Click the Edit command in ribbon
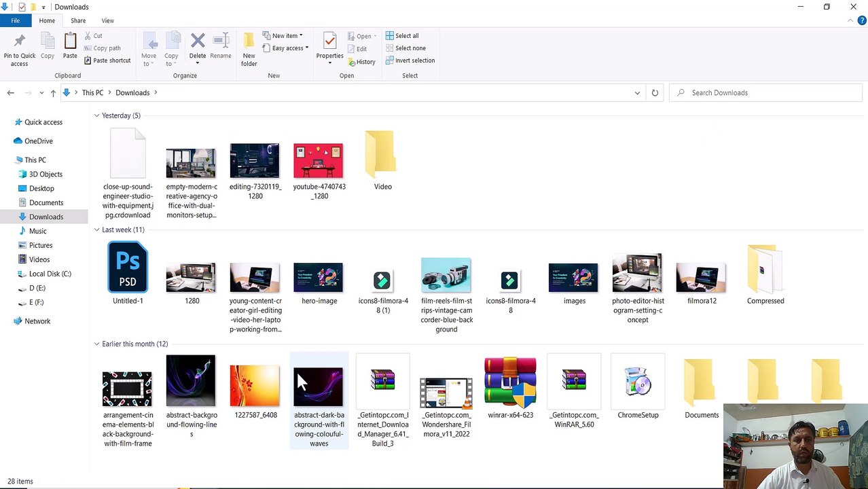This screenshot has height=489, width=868. click(x=357, y=49)
